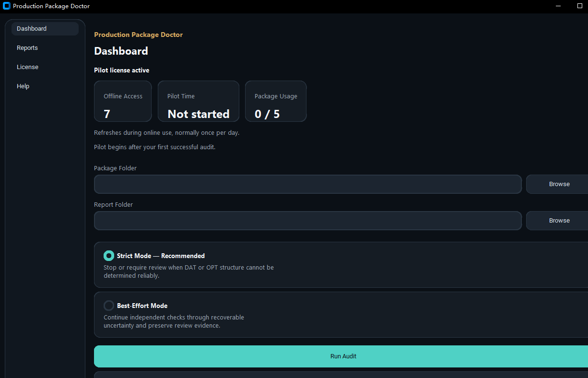
Task: Start the Run Audit button
Action: 341,356
